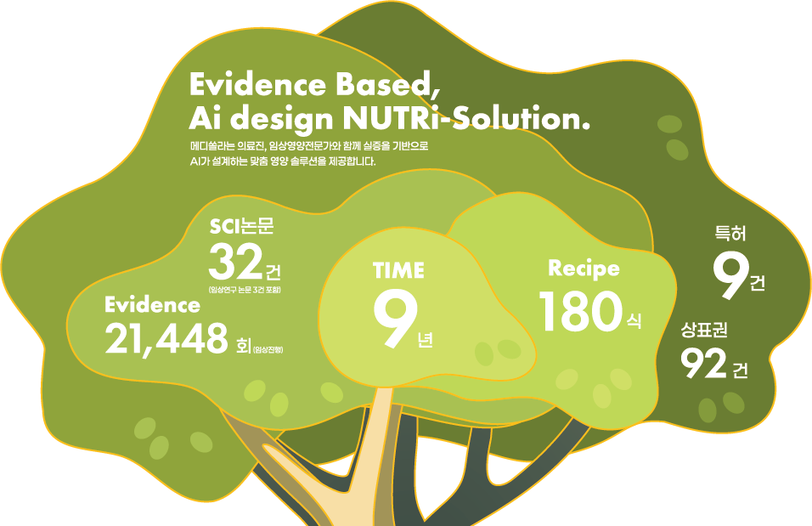
Task: Click the 'Evidence' label
Action: point(152,305)
